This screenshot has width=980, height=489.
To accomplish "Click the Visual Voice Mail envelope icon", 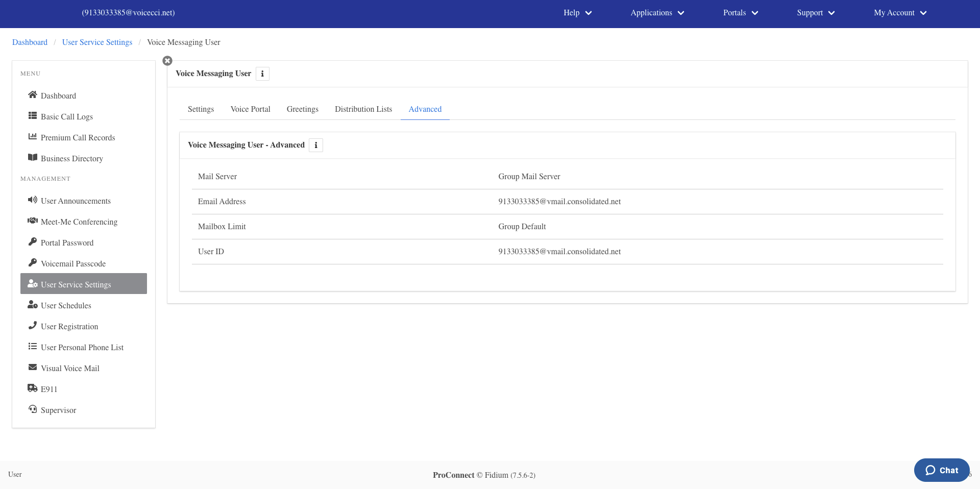I will (x=33, y=368).
